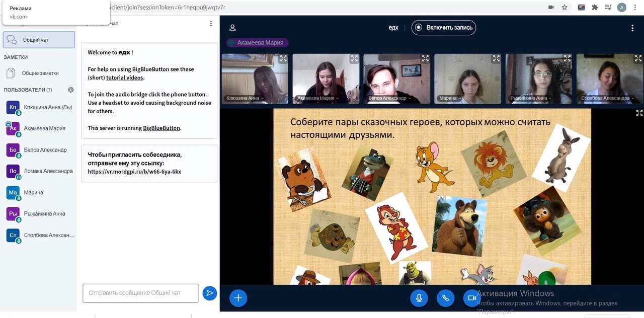The width and height of the screenshot is (644, 318).
Task: Open the Chrome profile avatar
Action: click(622, 8)
